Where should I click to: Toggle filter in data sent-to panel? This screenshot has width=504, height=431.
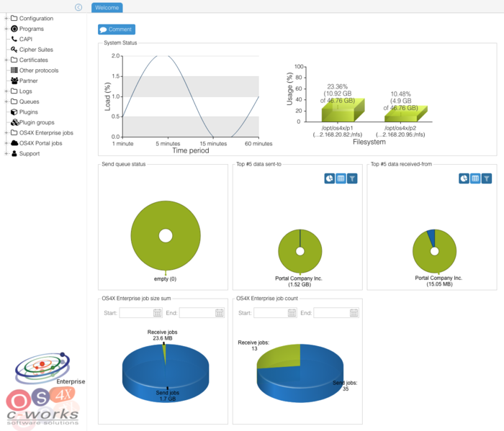coord(352,178)
